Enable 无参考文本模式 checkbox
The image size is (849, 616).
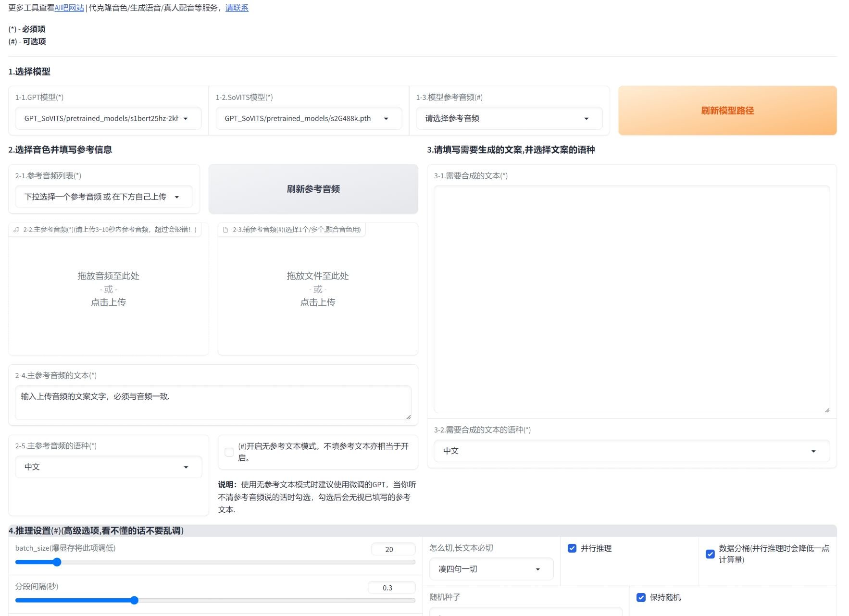[x=229, y=452]
